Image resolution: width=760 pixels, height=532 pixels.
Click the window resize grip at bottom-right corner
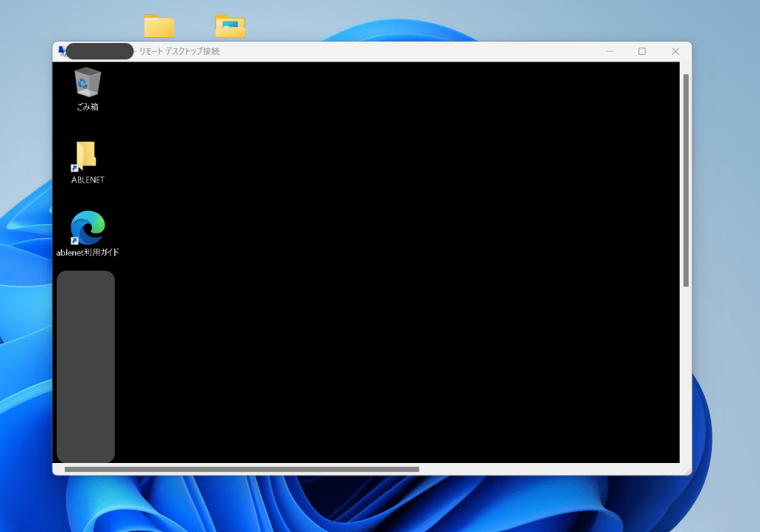pos(687,470)
